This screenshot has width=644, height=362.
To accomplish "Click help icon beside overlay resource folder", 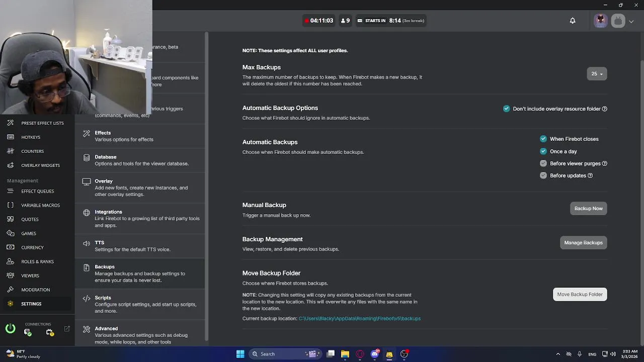I will (605, 109).
